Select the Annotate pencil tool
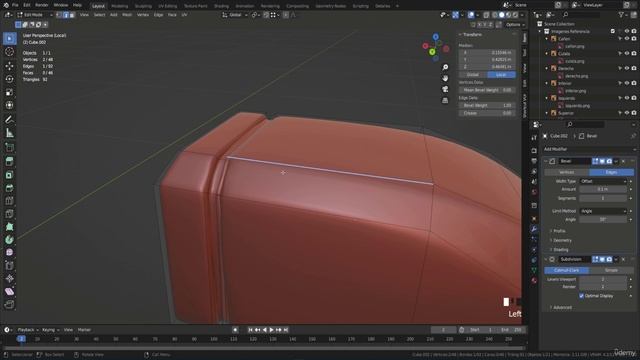Screen dimensions: 640x360 (9, 120)
